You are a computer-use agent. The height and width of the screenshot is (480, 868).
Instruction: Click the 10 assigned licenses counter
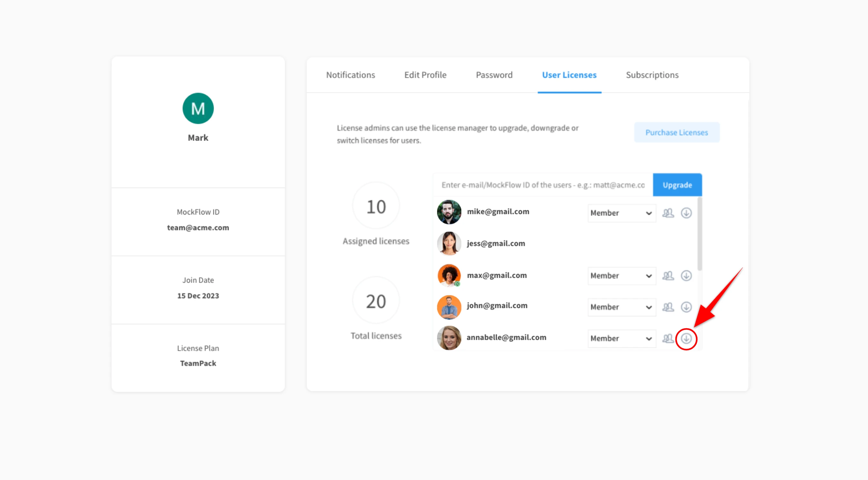click(x=376, y=207)
